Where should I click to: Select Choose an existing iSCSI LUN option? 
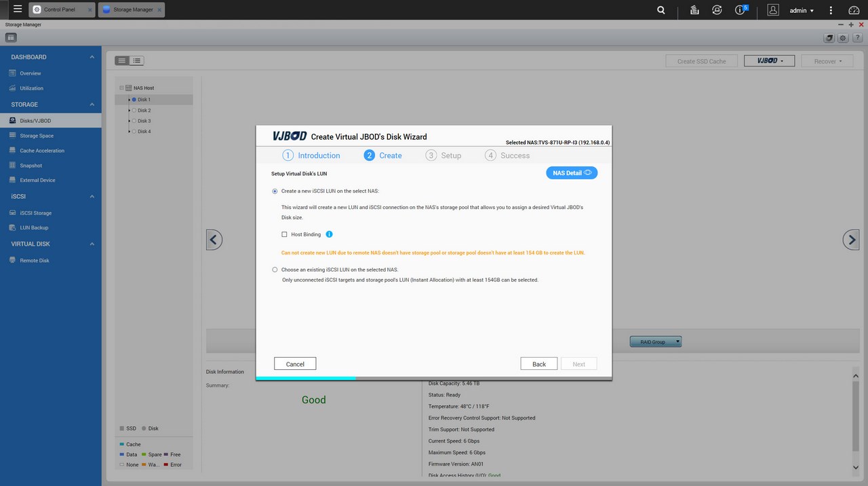pos(275,269)
